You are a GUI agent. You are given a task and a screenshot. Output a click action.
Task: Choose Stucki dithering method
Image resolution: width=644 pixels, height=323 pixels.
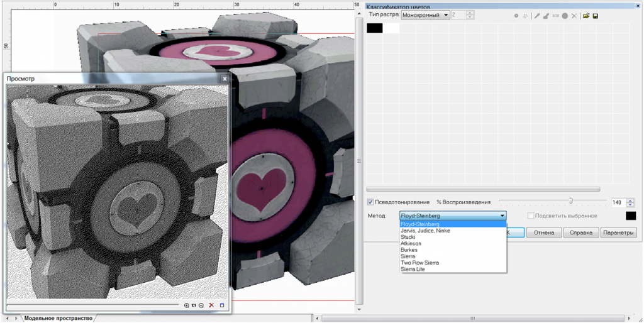click(453, 237)
